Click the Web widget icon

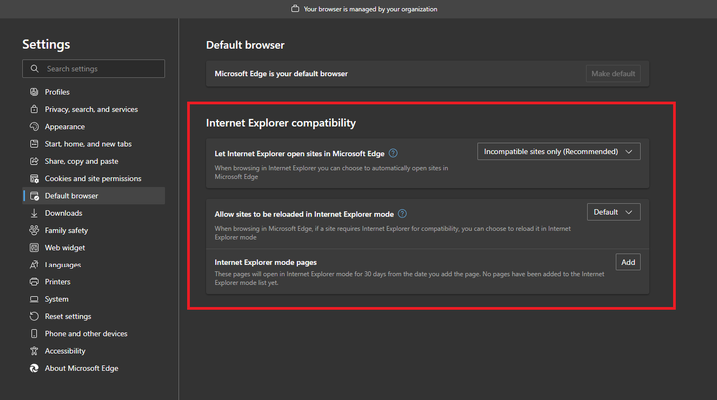coord(34,248)
